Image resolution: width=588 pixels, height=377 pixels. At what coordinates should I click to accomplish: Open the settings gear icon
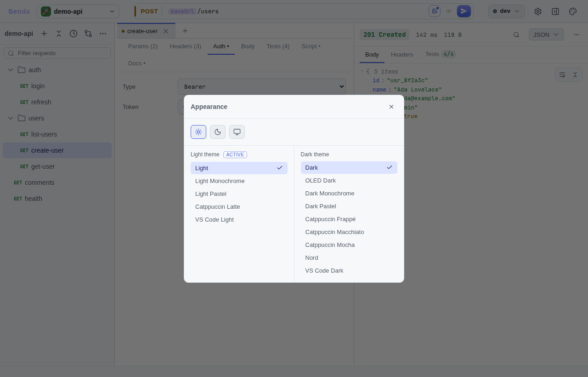538,11
